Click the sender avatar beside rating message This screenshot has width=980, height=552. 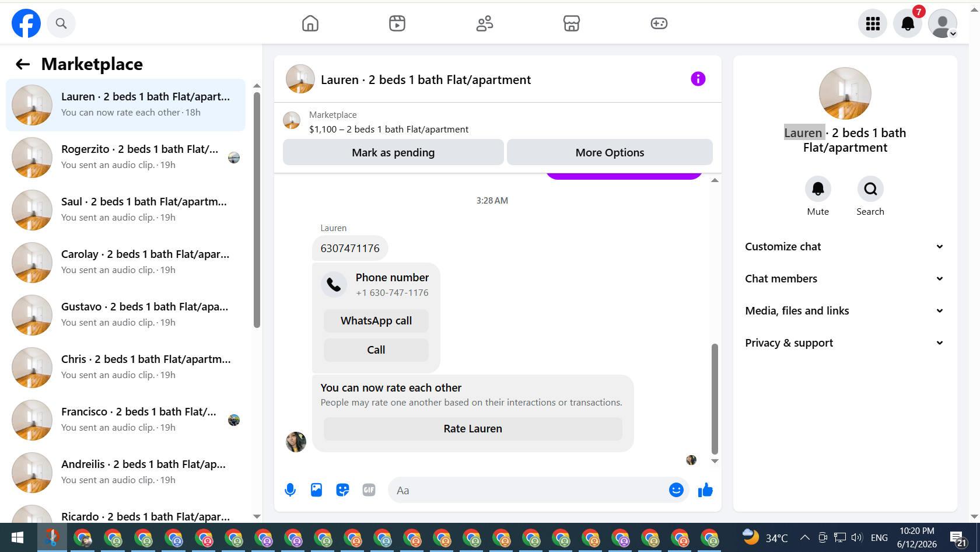click(x=296, y=442)
